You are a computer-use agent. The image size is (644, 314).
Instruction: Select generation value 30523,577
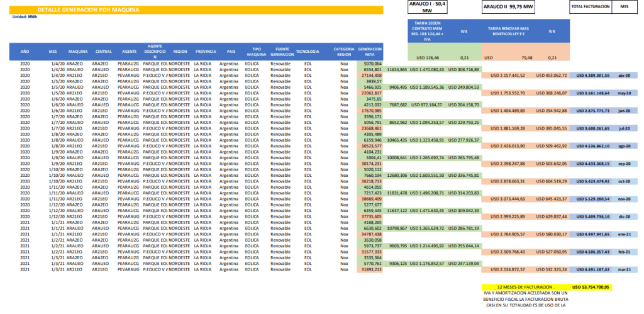pyautogui.click(x=370, y=146)
